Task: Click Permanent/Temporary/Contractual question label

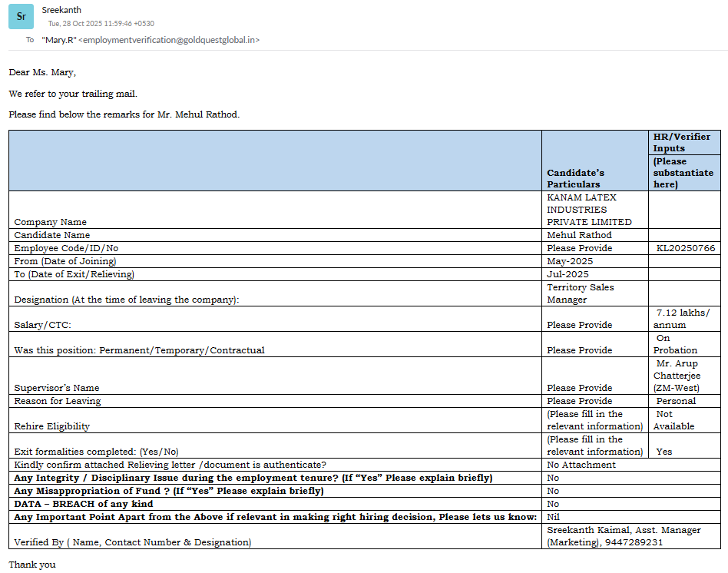Action: pyautogui.click(x=139, y=350)
